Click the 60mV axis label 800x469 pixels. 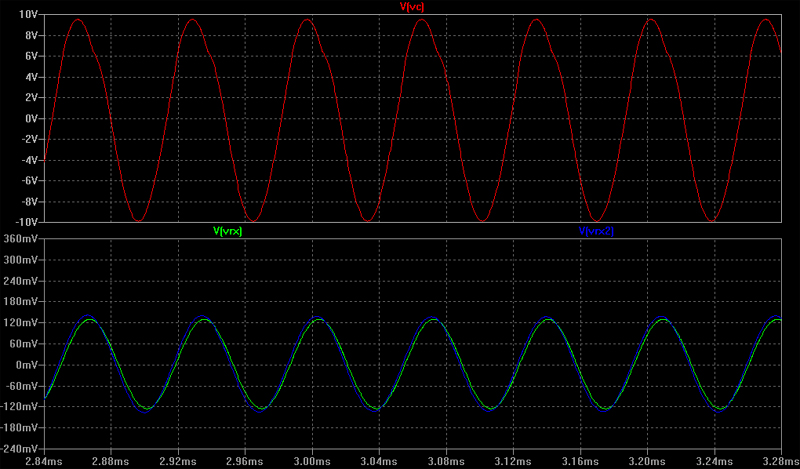[x=23, y=344]
